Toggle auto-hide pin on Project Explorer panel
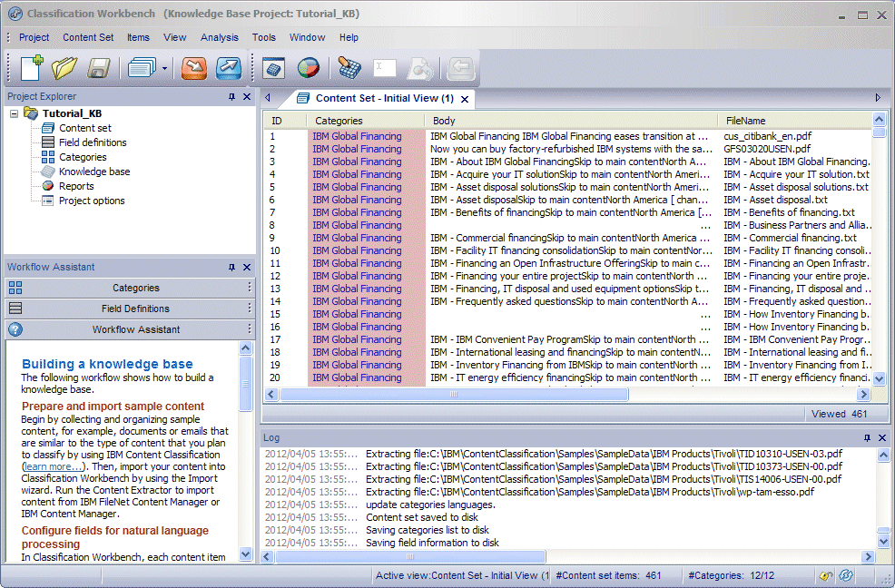 [233, 96]
